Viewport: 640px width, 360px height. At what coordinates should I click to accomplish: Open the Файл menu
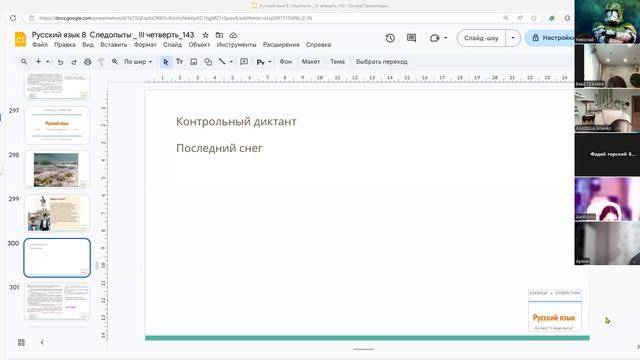[40, 44]
